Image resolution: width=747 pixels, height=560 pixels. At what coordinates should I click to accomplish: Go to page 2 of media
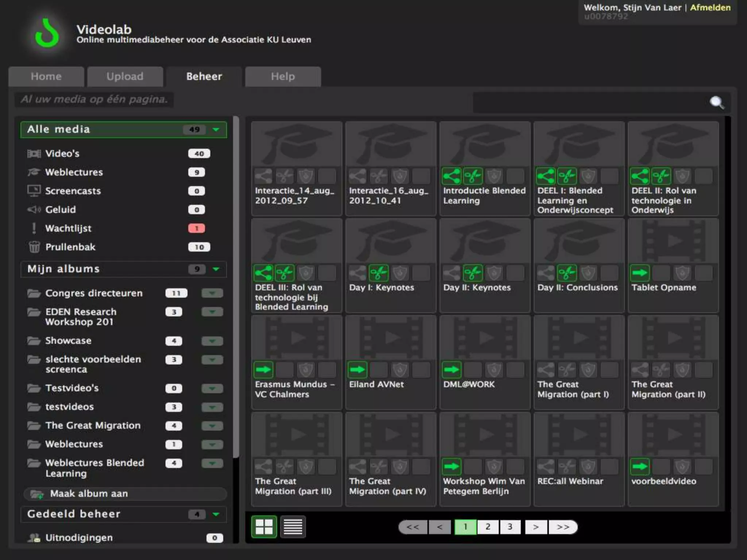click(x=488, y=527)
